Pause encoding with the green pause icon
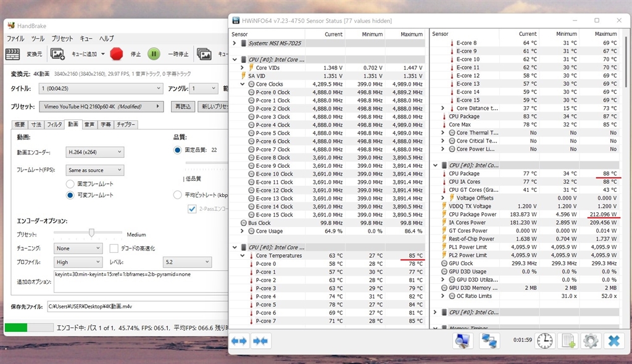This screenshot has width=632, height=364. click(154, 54)
